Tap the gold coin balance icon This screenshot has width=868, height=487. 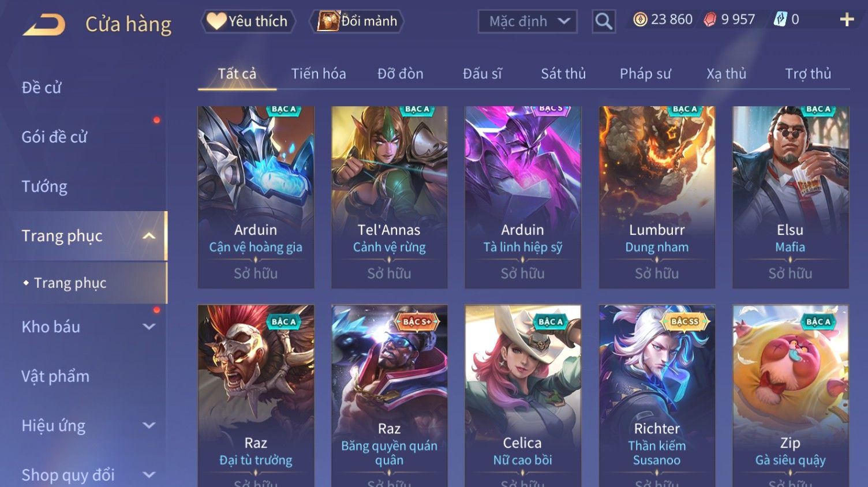click(640, 20)
